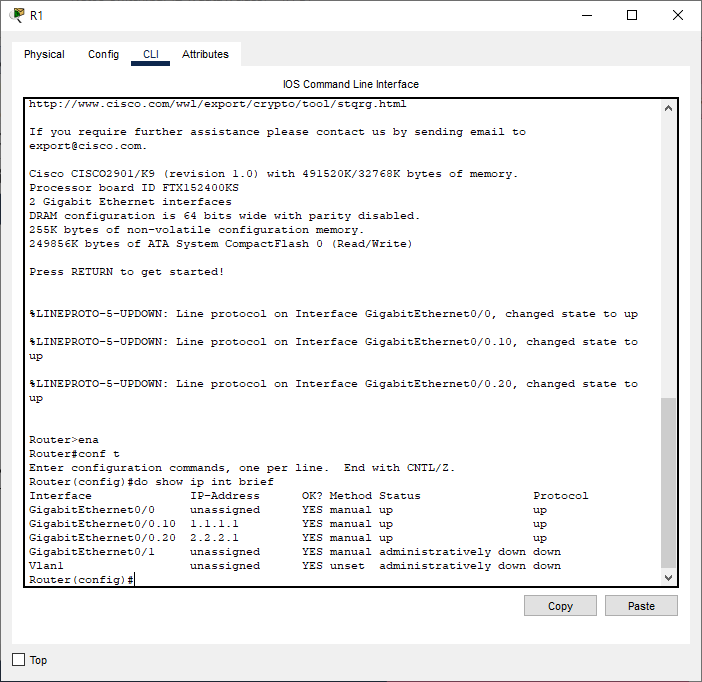Click the Processor board ID line
702x682 pixels.
click(134, 188)
